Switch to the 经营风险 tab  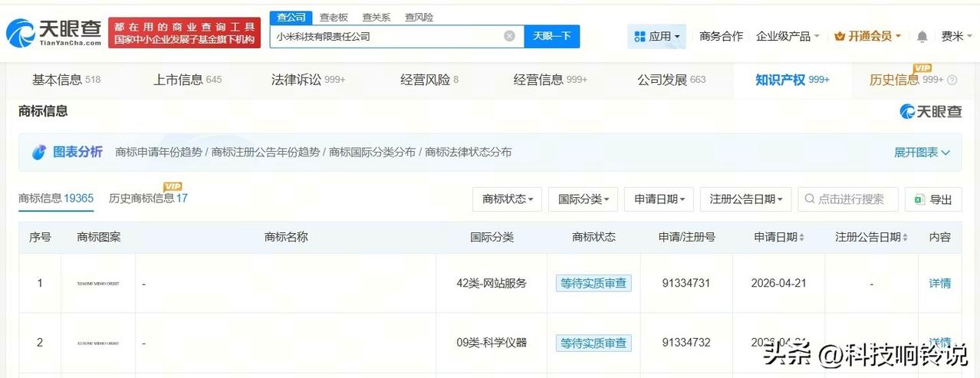pyautogui.click(x=429, y=80)
